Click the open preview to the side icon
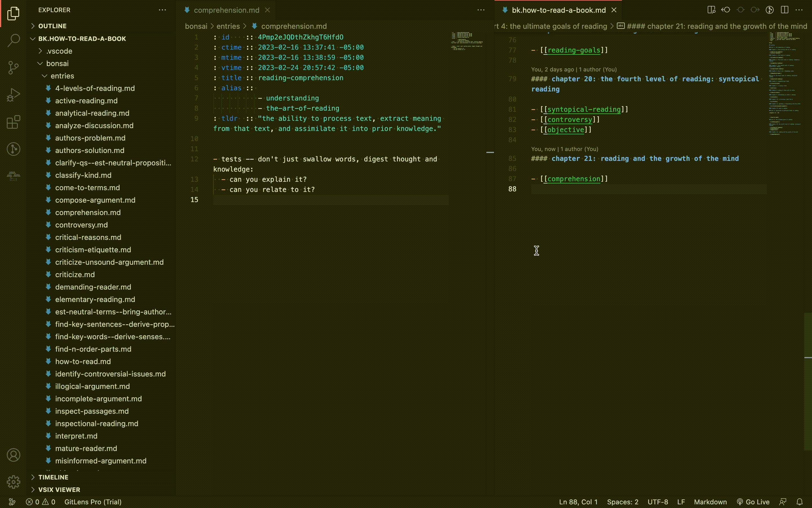The image size is (812, 508). point(711,10)
